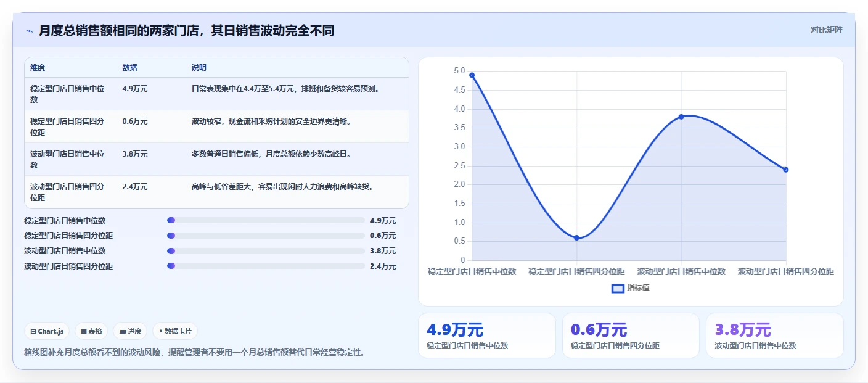Viewport: 868px width, 383px height.
Task: Click the 0.6 minimum data point on chart
Action: coord(576,237)
